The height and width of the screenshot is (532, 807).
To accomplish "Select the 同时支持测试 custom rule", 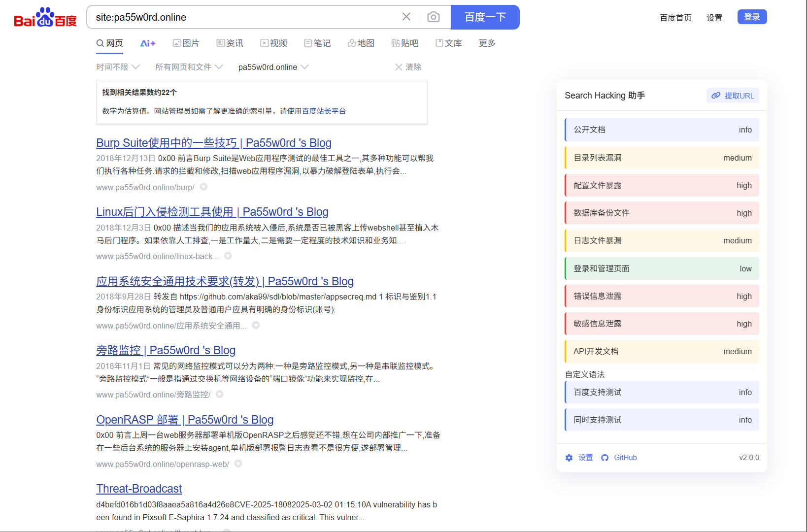I will point(662,420).
